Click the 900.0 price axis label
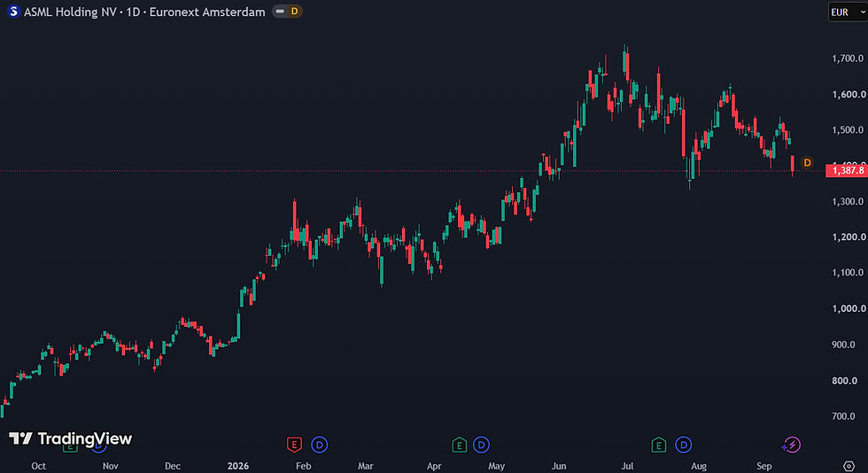 coord(843,344)
